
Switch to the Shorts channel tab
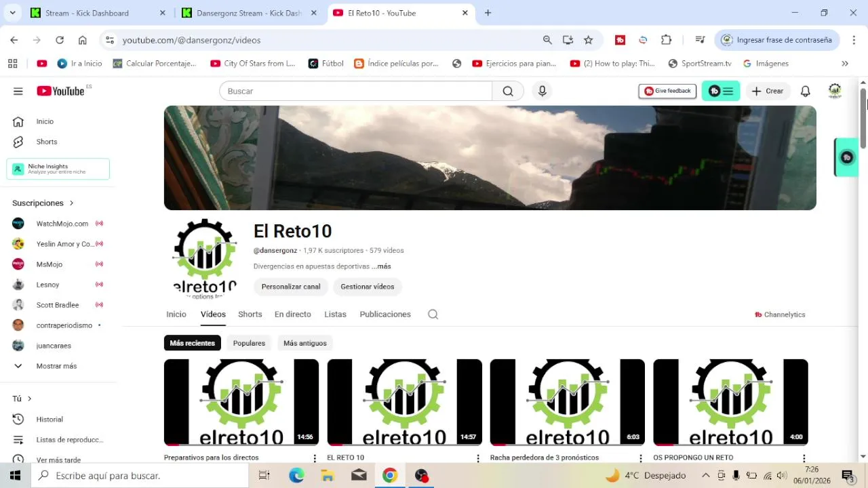tap(250, 314)
